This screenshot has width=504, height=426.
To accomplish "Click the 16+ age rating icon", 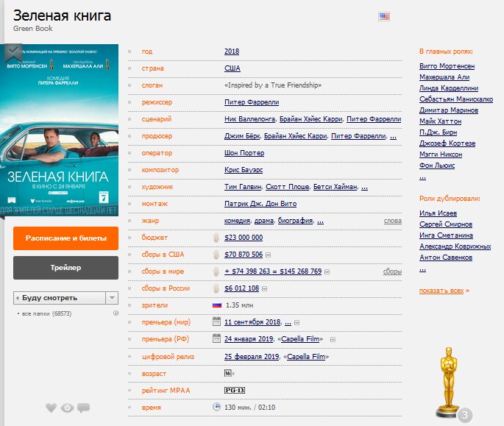I will [228, 373].
